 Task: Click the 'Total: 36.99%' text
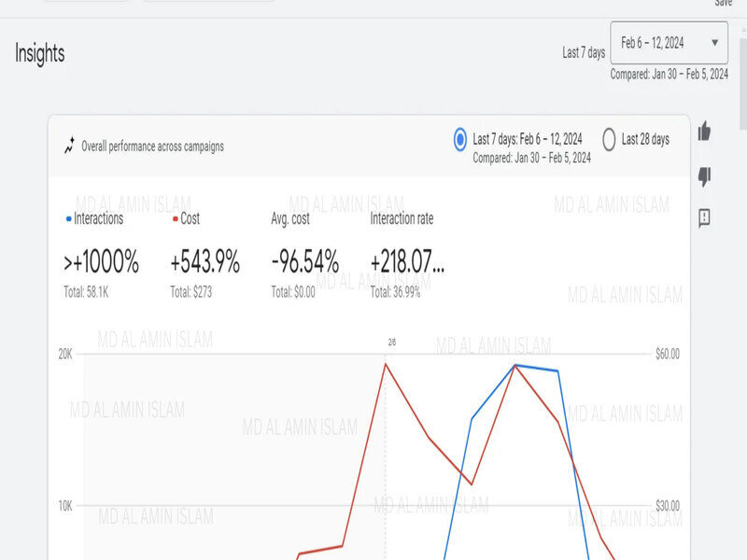click(395, 292)
